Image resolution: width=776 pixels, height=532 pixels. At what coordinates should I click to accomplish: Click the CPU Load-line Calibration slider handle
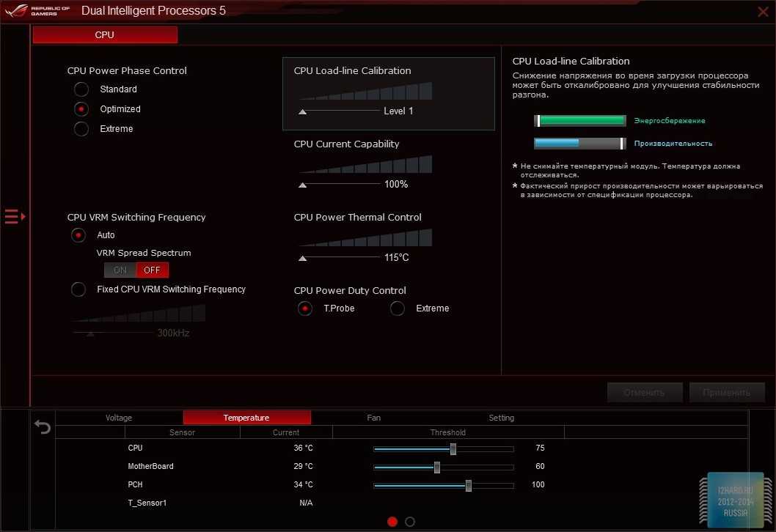(x=302, y=111)
